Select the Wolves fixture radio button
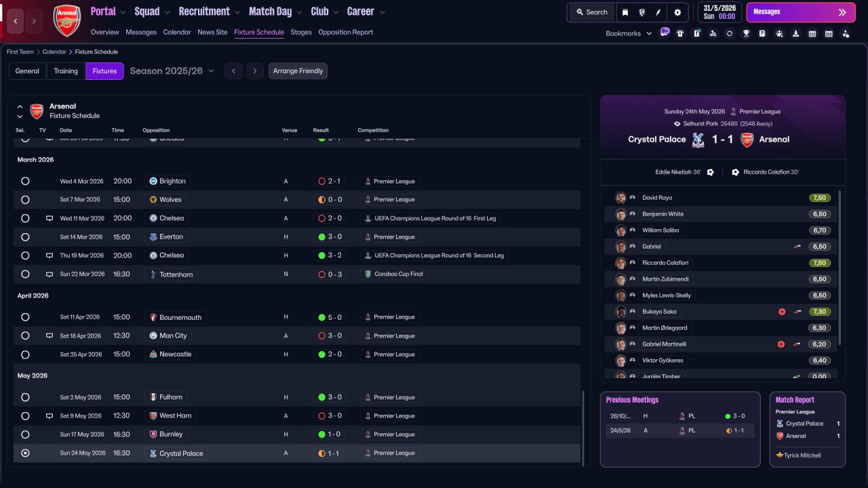This screenshot has height=488, width=868. click(x=25, y=200)
